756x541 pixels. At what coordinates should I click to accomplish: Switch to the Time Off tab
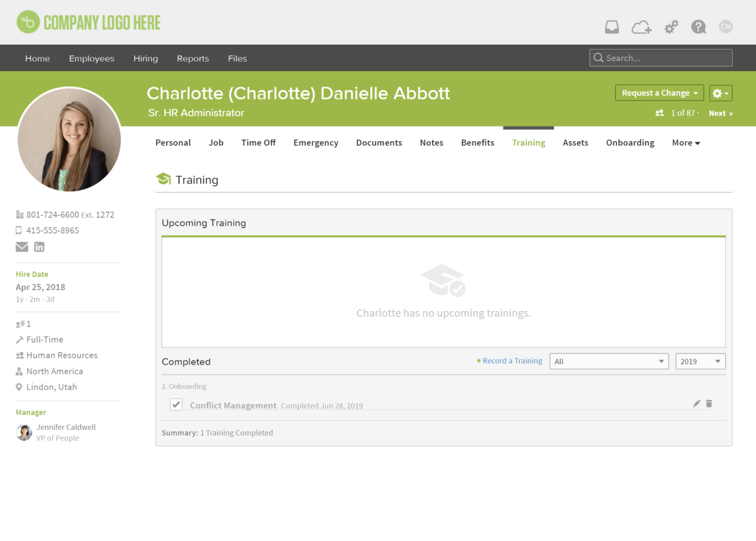(258, 143)
